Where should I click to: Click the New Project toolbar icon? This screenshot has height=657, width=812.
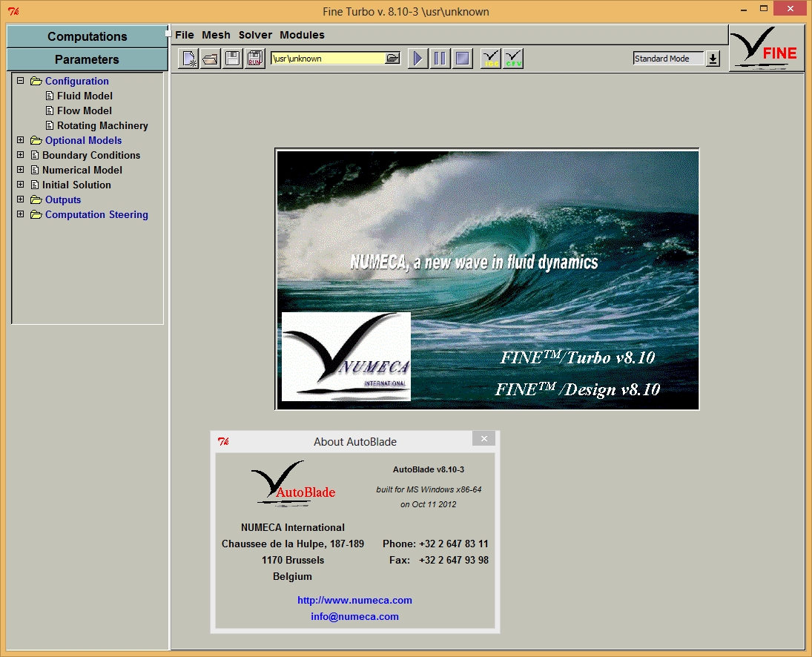190,59
